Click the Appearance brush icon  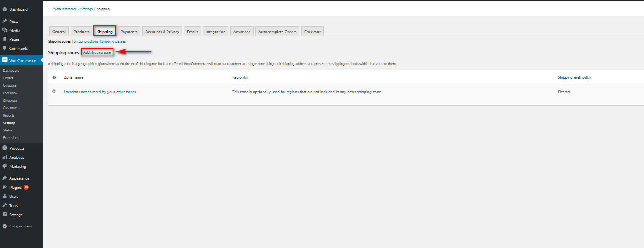tap(5, 178)
